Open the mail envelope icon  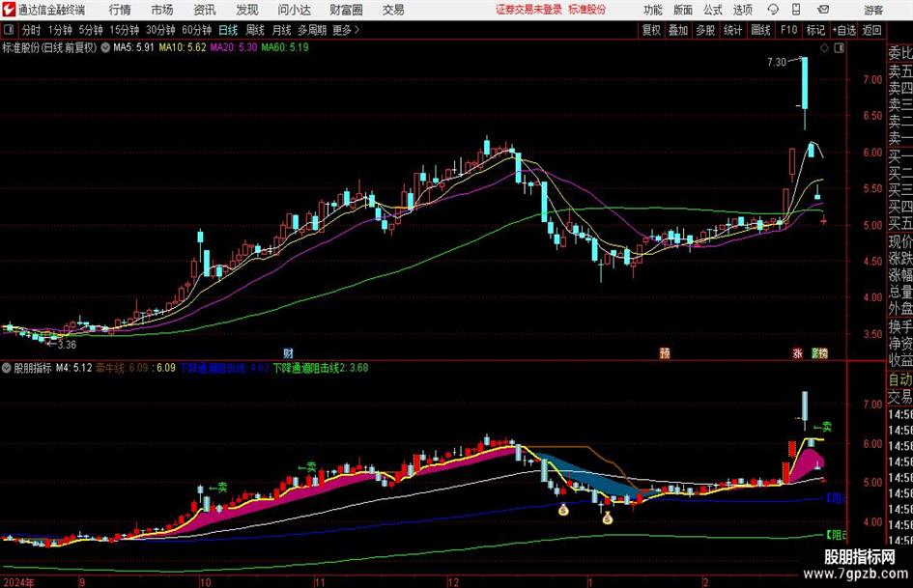823,10
